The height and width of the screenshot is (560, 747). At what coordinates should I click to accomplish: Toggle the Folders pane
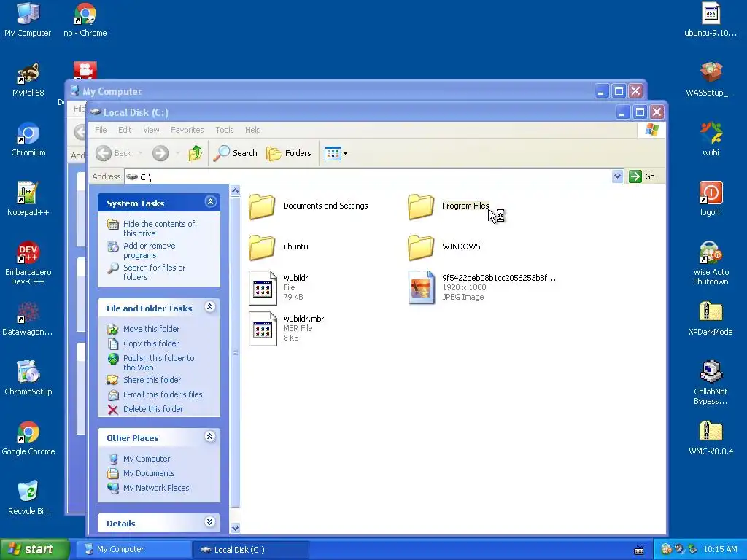(x=289, y=153)
